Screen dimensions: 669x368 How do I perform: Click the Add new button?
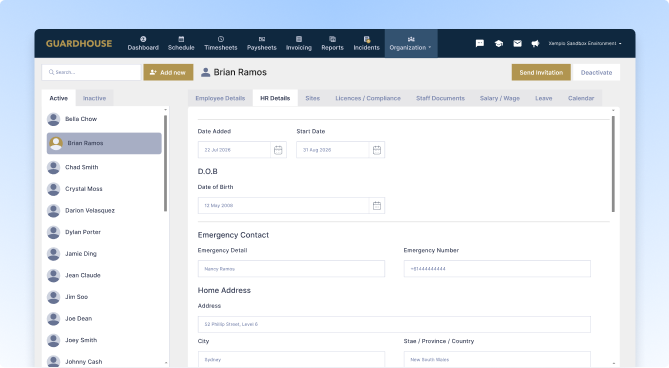tap(168, 72)
